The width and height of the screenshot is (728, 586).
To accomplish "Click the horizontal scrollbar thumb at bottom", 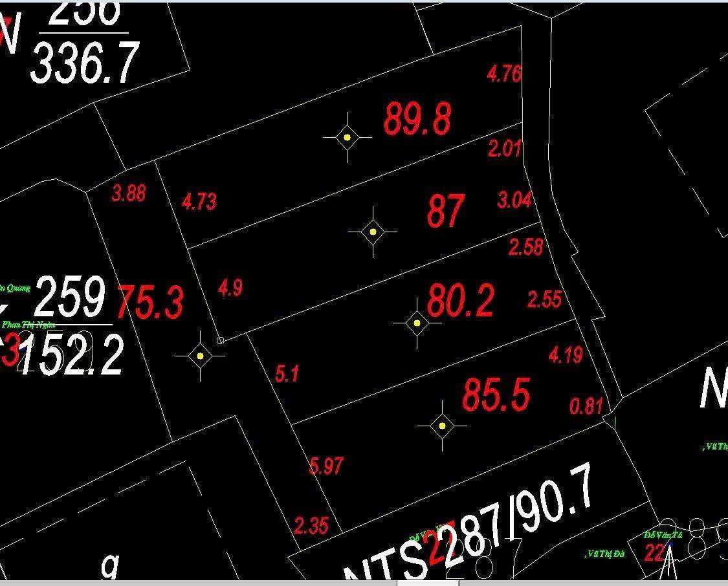I will pos(428,583).
